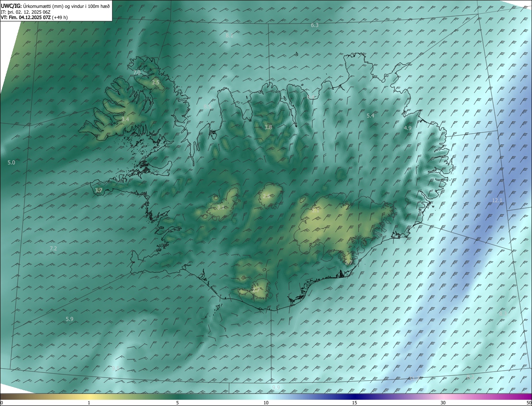Image resolution: width=532 pixels, height=406 pixels.
Task: Select the 8.5 value label
Action: [x=207, y=107]
